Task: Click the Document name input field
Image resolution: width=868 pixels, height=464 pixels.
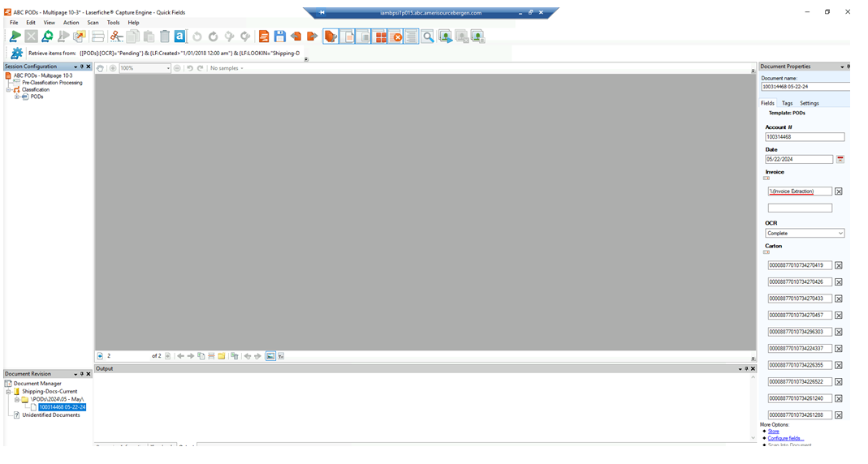Action: (x=805, y=87)
